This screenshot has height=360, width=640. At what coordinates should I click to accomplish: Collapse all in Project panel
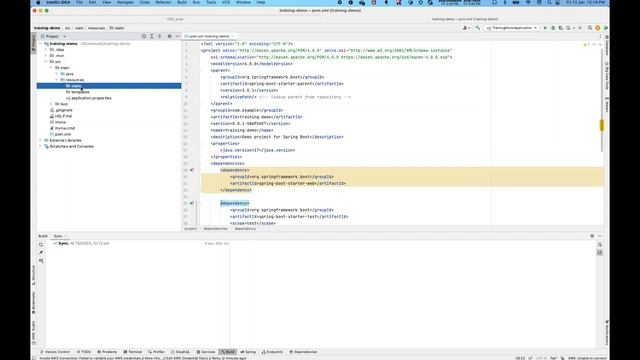click(160, 36)
